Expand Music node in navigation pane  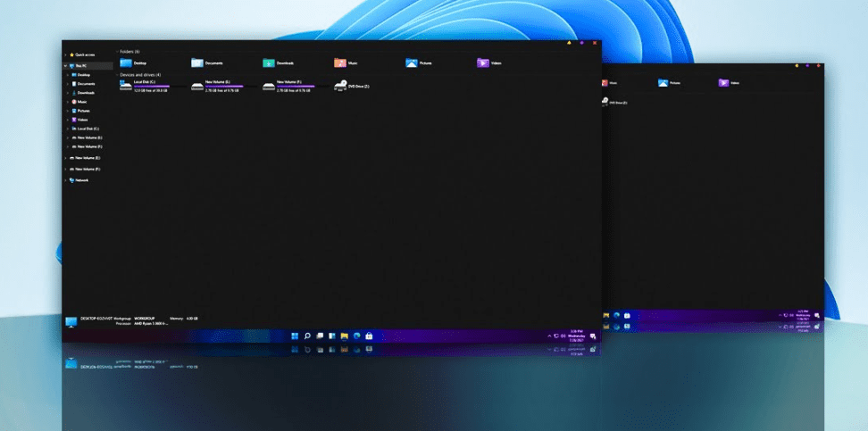68,102
